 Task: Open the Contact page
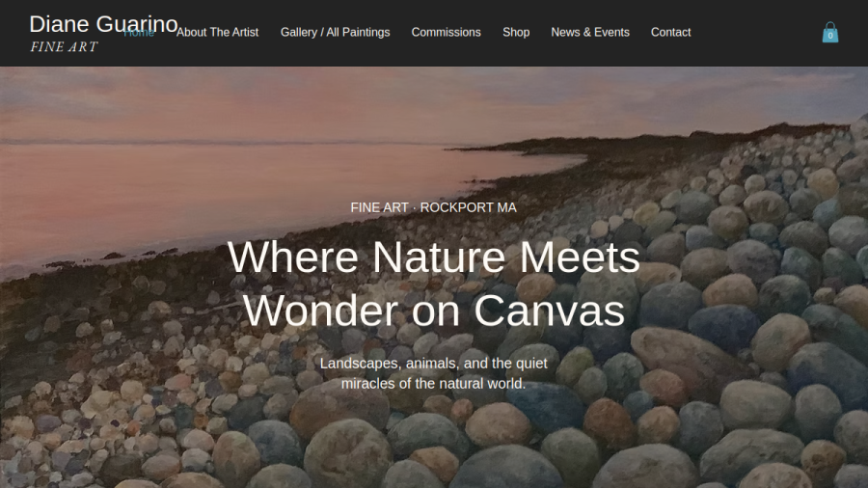(x=670, y=33)
